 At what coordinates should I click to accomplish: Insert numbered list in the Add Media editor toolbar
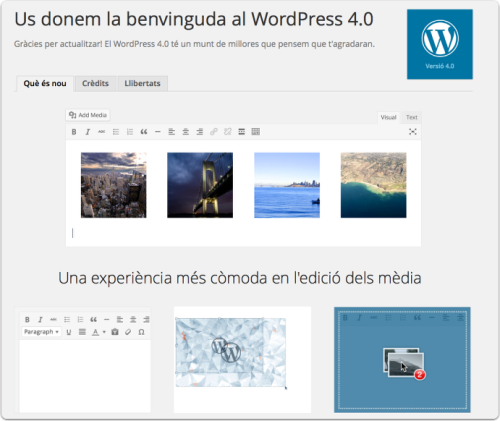(130, 132)
